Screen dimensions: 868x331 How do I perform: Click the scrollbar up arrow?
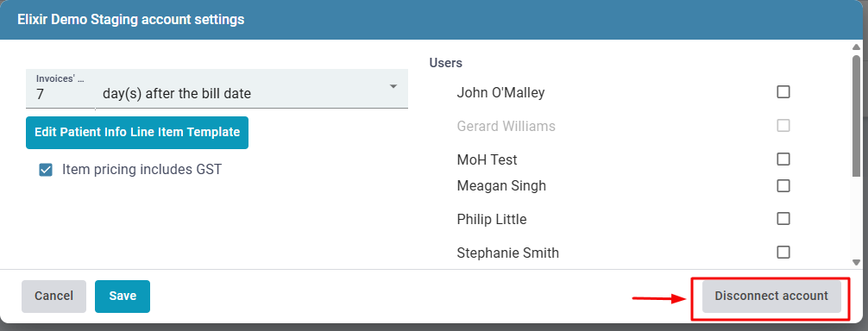pyautogui.click(x=857, y=47)
